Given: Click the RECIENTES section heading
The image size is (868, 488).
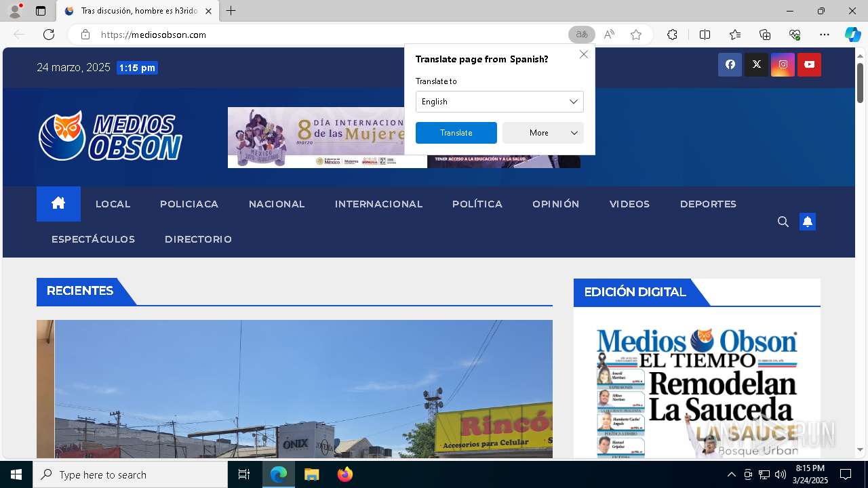Looking at the screenshot, I should click(79, 291).
